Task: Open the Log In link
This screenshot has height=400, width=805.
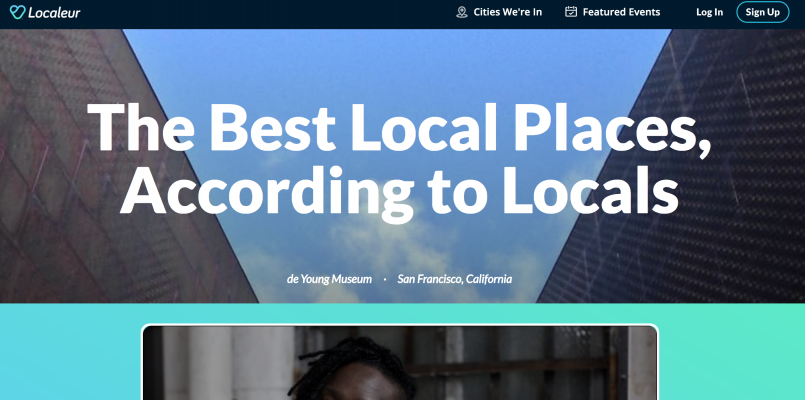Action: click(709, 12)
